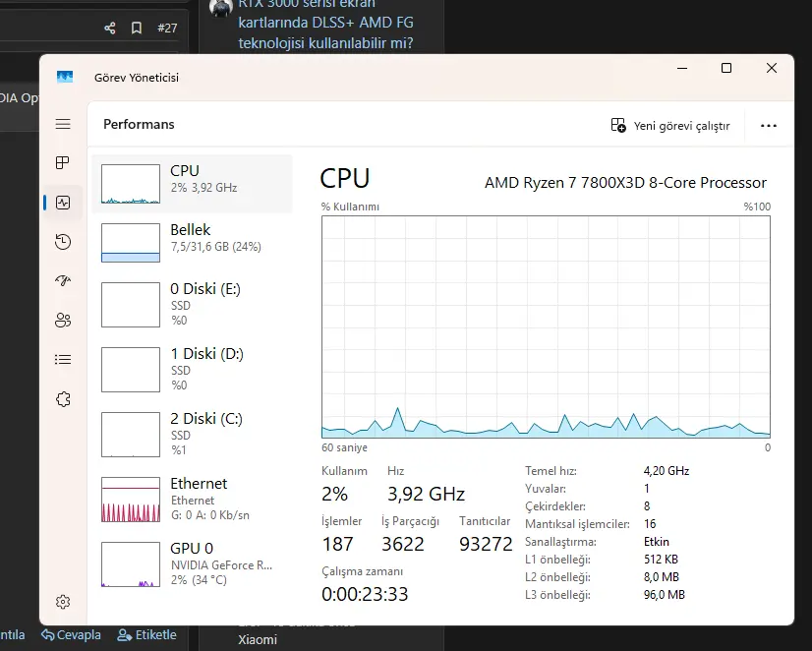Click the run new task icon
The image size is (812, 651).
618,125
